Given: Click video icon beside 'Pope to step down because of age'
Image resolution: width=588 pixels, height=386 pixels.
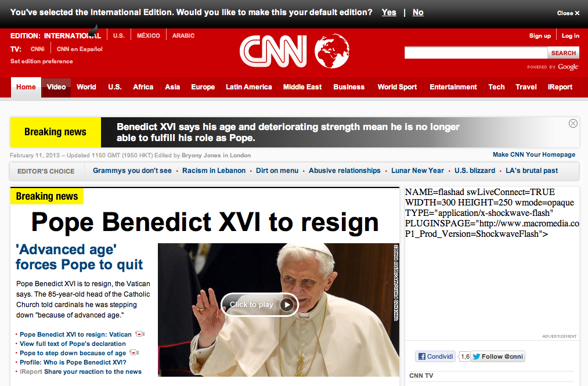Looking at the screenshot, I should click(134, 352).
